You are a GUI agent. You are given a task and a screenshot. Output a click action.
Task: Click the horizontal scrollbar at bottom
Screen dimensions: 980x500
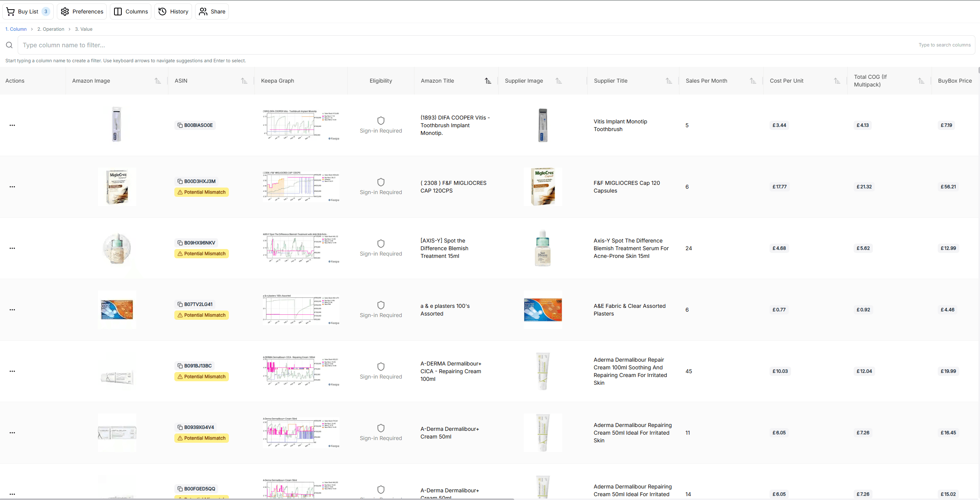257,499
